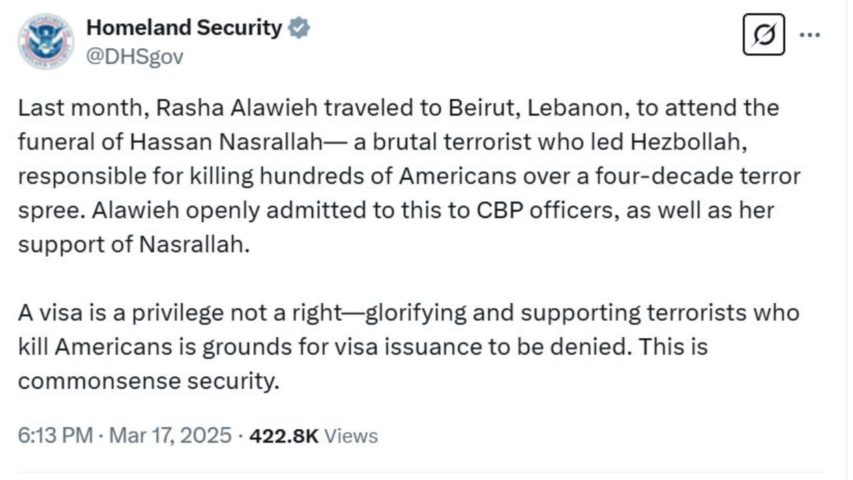Image resolution: width=853 pixels, height=480 pixels.
Task: Click the Views label
Action: coord(352,436)
